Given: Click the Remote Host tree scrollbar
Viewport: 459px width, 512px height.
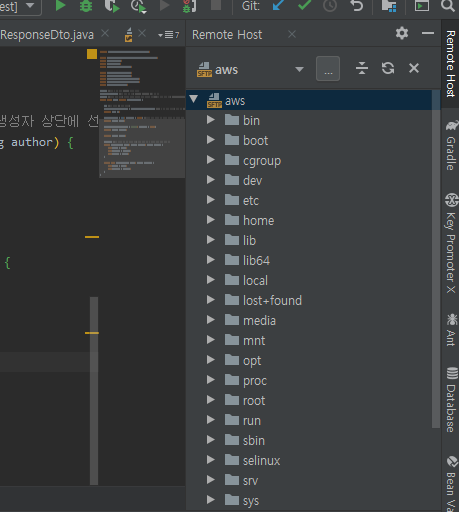Looking at the screenshot, I should click(x=436, y=259).
